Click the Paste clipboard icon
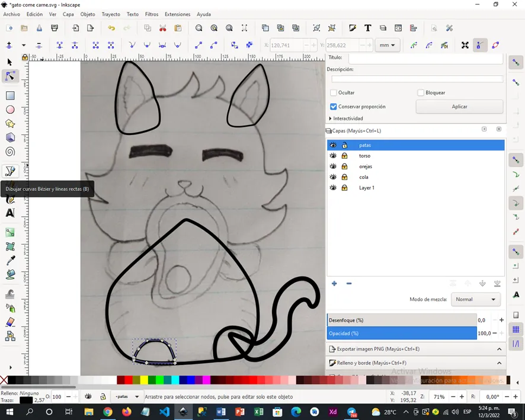525x420 pixels. click(178, 28)
